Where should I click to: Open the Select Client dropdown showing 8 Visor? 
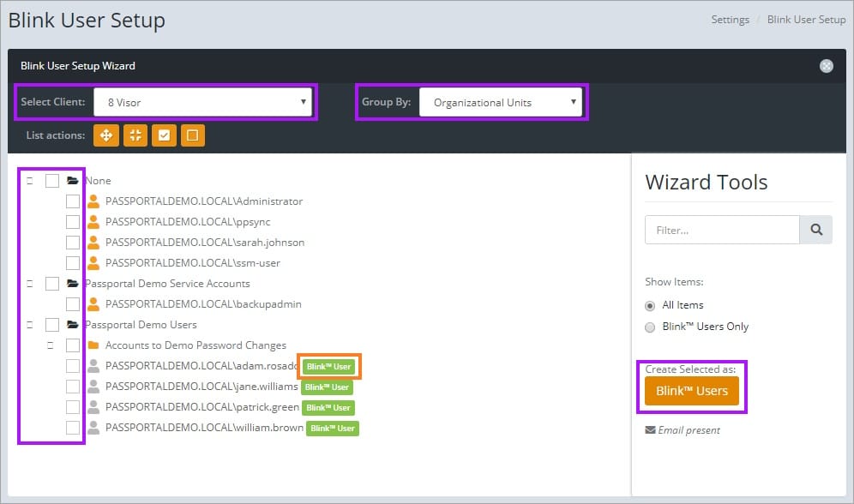point(202,102)
